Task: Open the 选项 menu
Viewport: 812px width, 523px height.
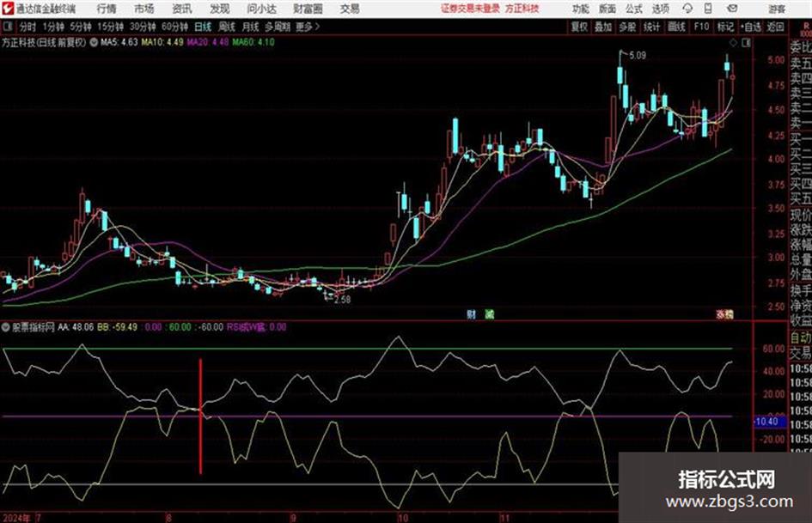Action: click(661, 9)
